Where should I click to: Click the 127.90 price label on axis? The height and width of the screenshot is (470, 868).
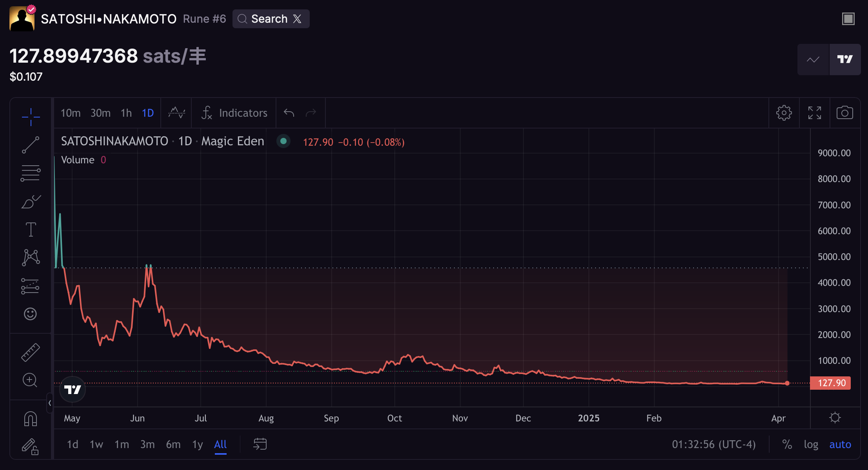tap(830, 383)
